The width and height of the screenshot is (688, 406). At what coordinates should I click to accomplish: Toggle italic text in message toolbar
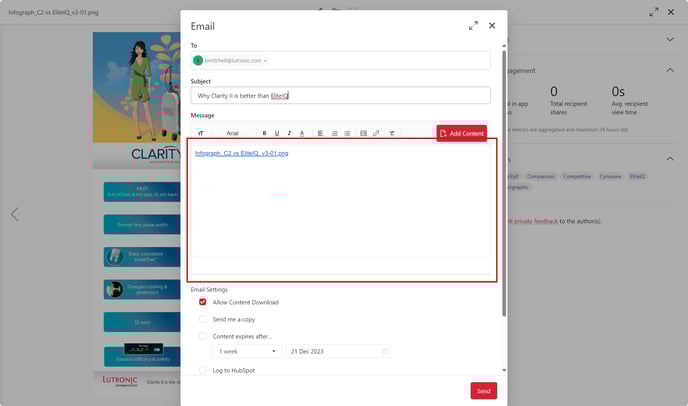(x=289, y=133)
